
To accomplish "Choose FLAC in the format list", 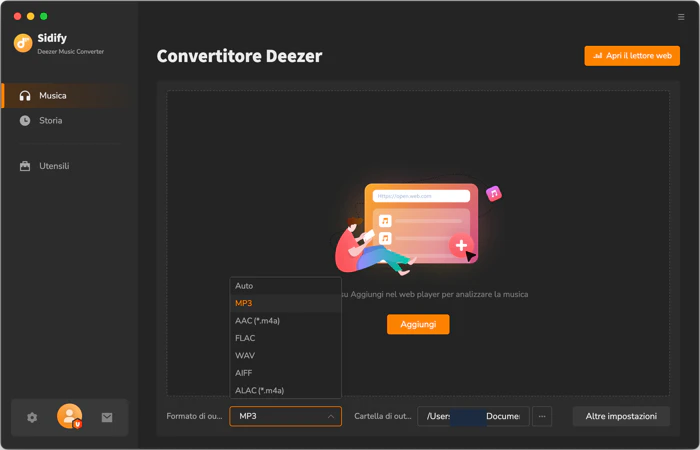I will pyautogui.click(x=285, y=338).
